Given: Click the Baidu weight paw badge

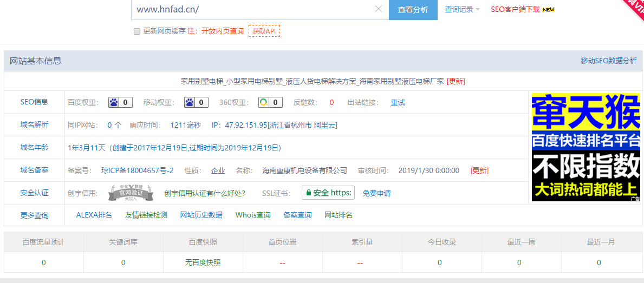Looking at the screenshot, I should point(120,102).
